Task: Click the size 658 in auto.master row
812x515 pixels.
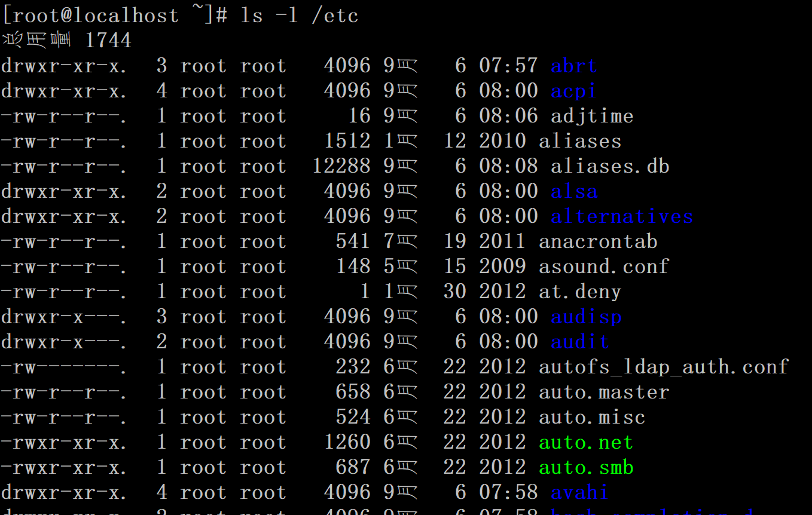Action: (353, 392)
